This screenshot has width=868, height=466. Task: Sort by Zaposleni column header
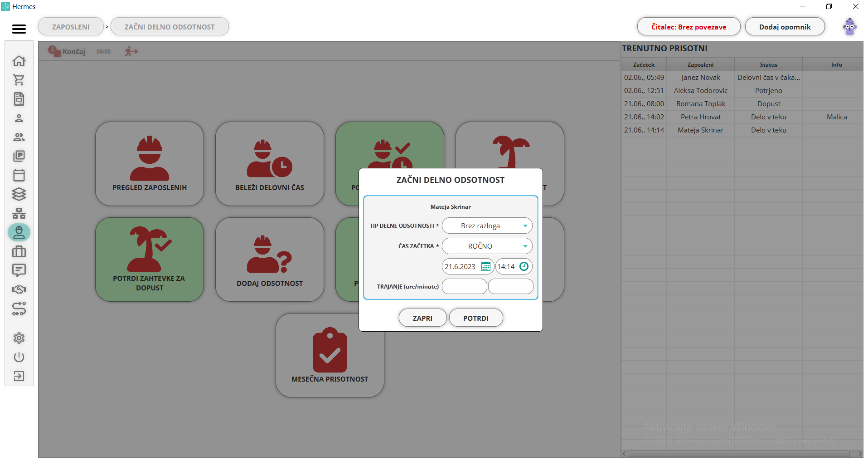(700, 64)
